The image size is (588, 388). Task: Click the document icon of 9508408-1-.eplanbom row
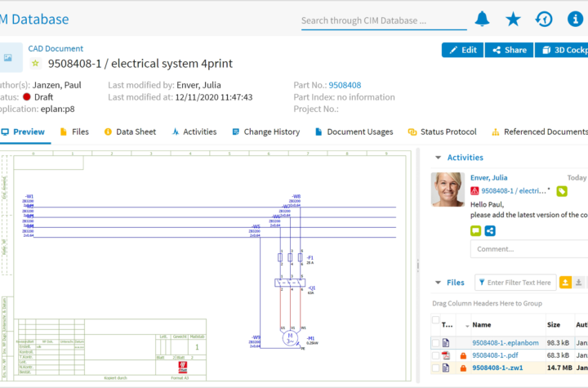[446, 342]
